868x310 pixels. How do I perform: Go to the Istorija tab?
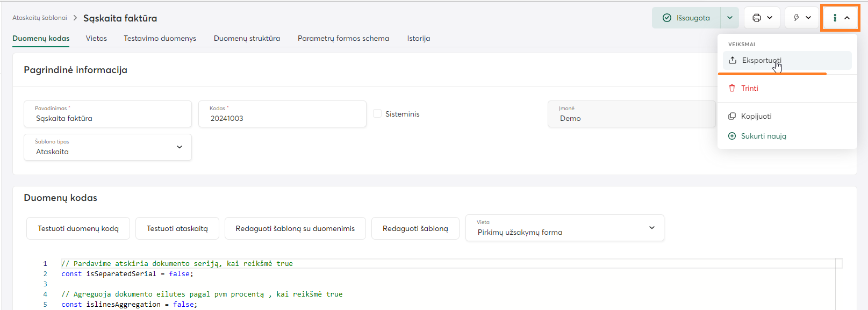(418, 38)
